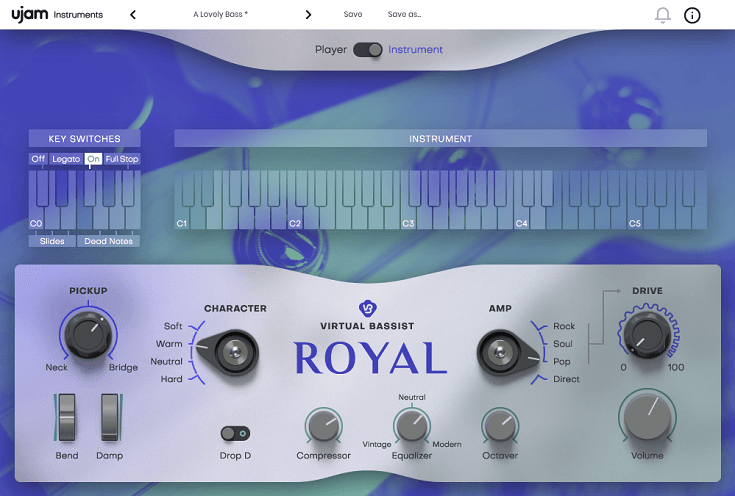The image size is (735, 496).
Task: Set Character to Warm
Action: pyautogui.click(x=169, y=344)
